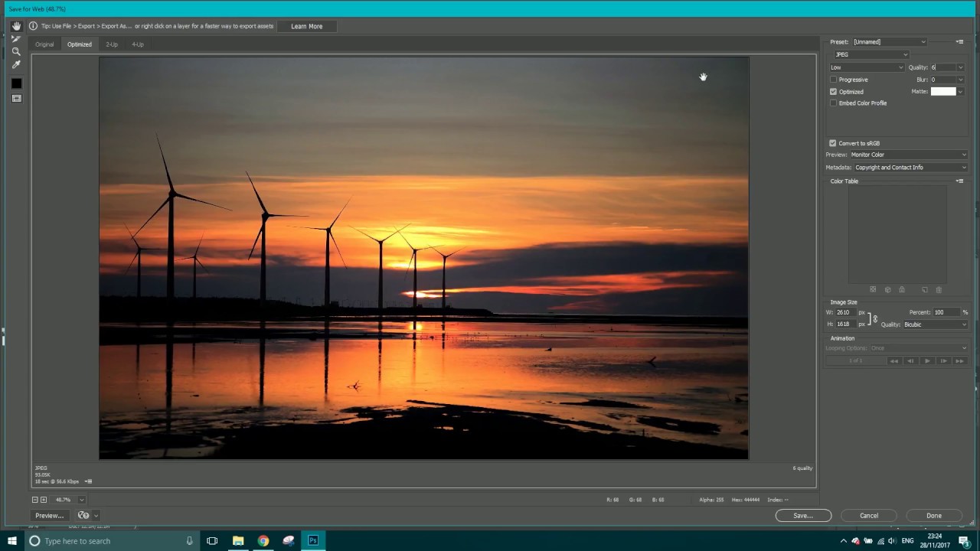Viewport: 980px width, 551px height.
Task: Select the Slice Select tool
Action: click(16, 38)
